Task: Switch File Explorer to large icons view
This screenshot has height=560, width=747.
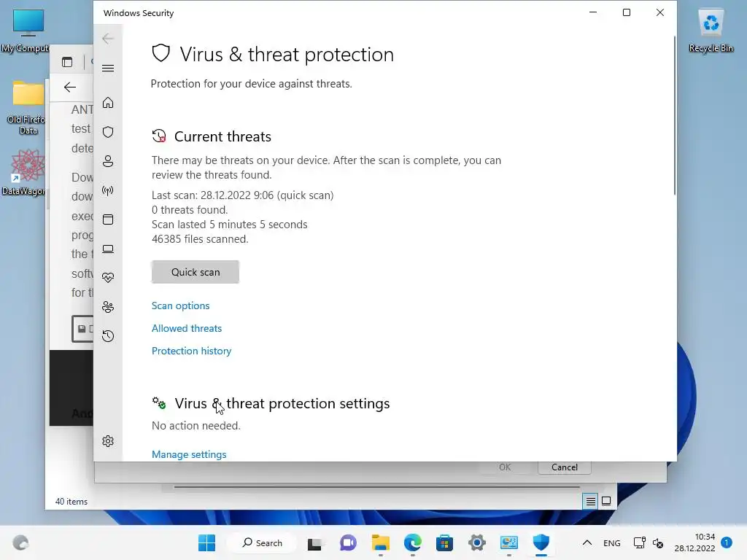Action: coord(606,501)
